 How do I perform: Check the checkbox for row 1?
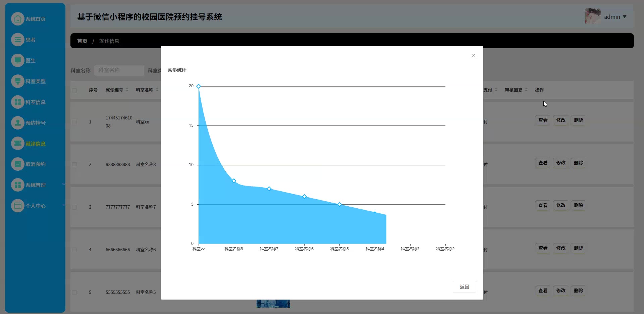(x=74, y=122)
